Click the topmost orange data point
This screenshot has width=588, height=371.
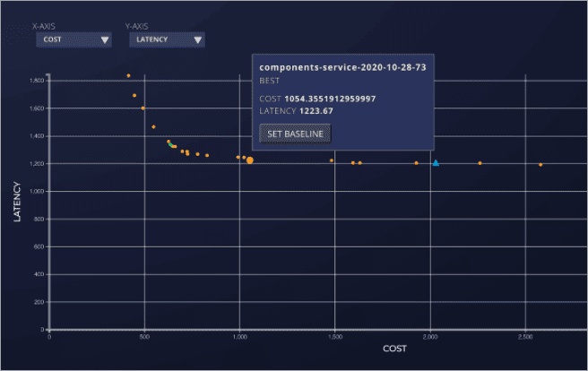click(x=128, y=75)
